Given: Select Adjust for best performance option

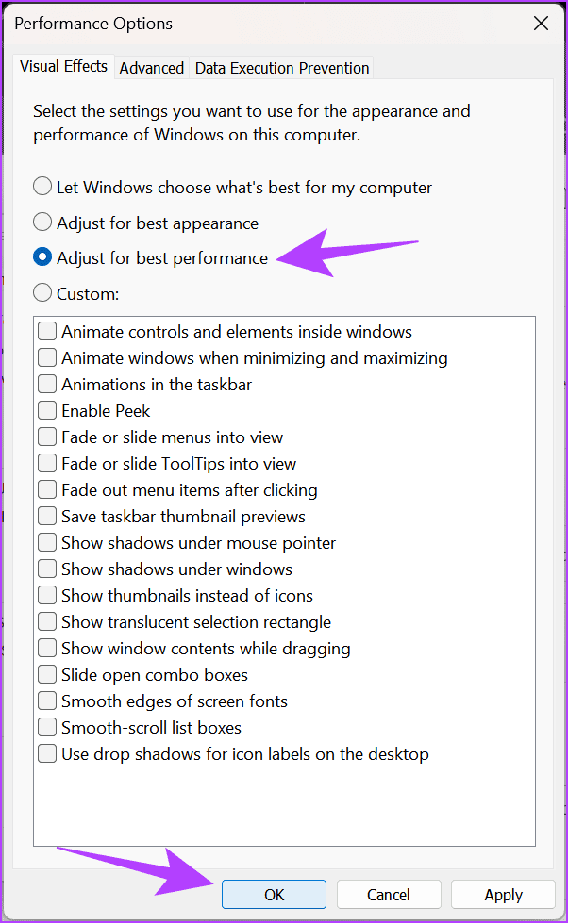Looking at the screenshot, I should click(x=42, y=258).
